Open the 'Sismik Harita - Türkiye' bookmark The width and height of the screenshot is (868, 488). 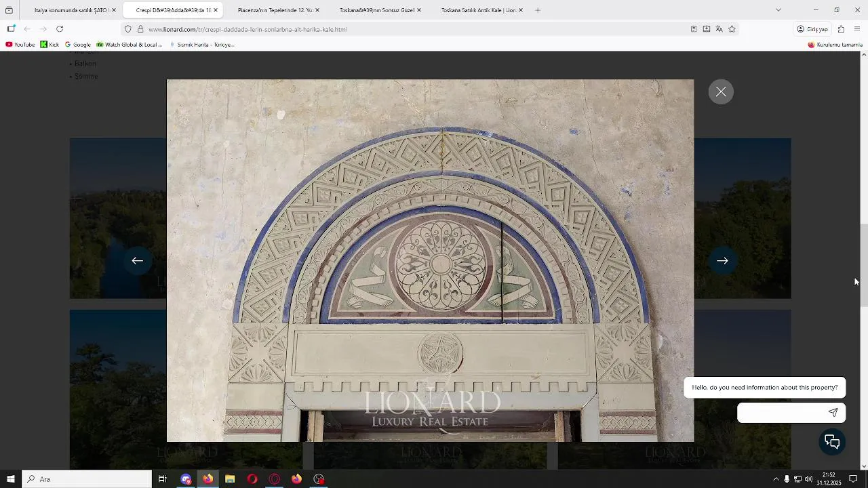201,45
